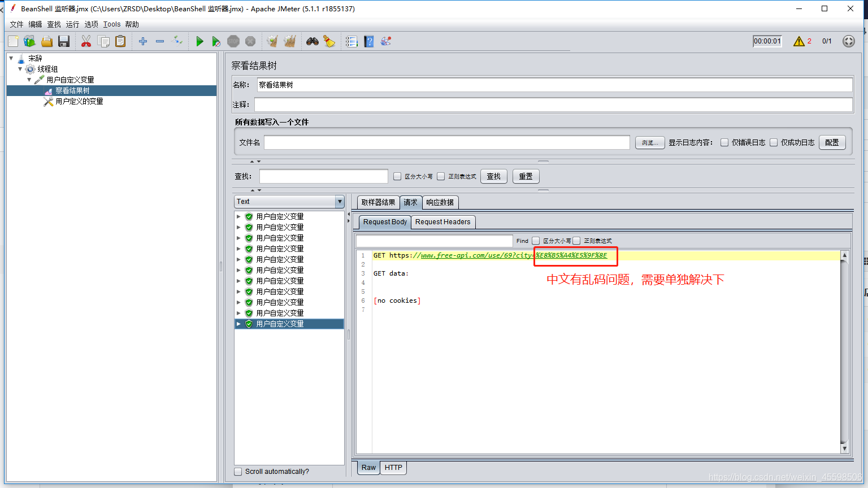Viewport: 868px width, 488px height.
Task: Select 用户定义的变量 in test tree
Action: (79, 101)
